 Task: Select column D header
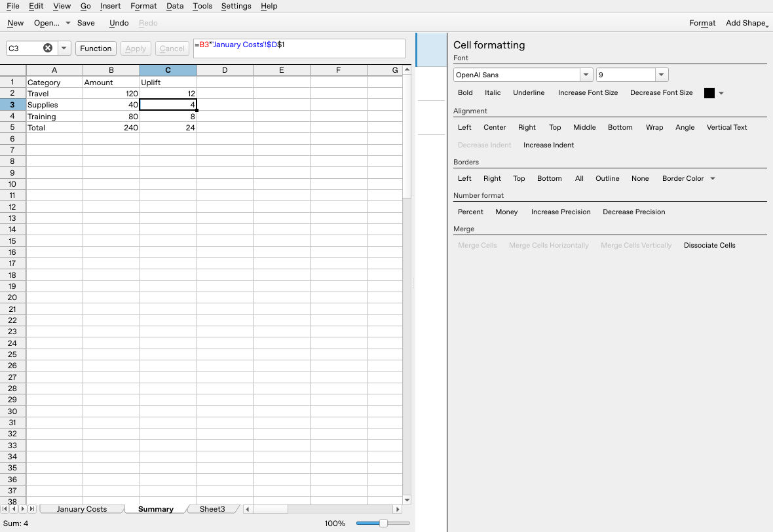point(225,70)
